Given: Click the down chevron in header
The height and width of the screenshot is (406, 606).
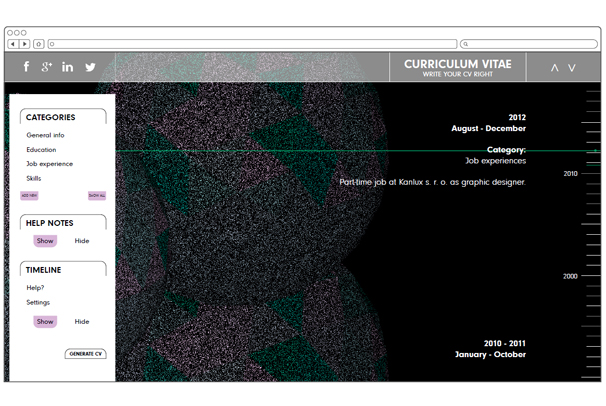Looking at the screenshot, I should [x=572, y=68].
